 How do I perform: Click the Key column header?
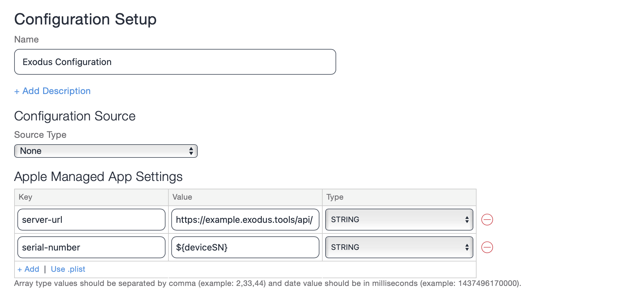(x=25, y=197)
